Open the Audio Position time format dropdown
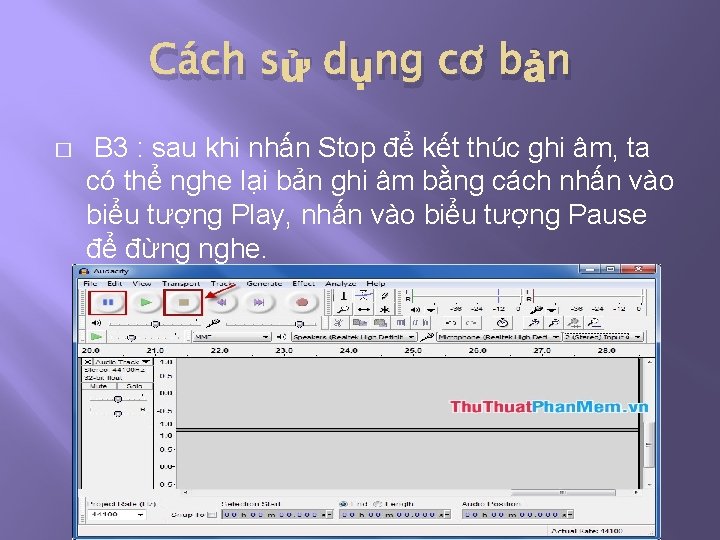 pos(570,515)
